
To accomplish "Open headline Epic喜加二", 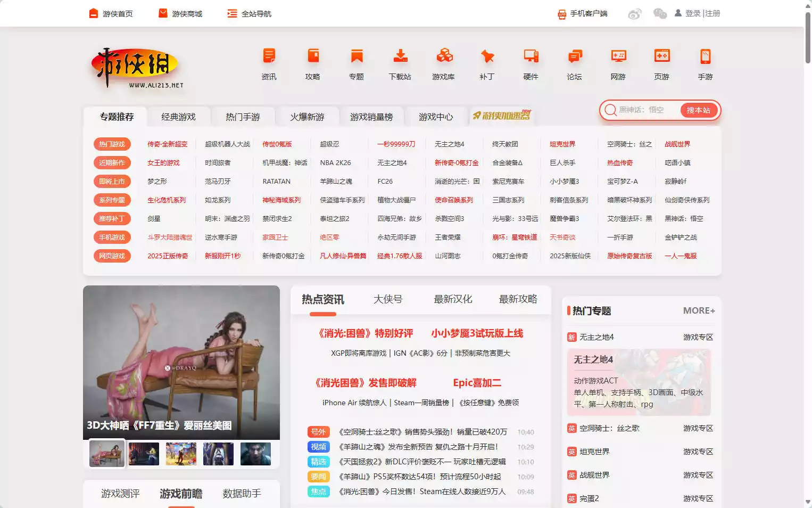I will pos(477,383).
